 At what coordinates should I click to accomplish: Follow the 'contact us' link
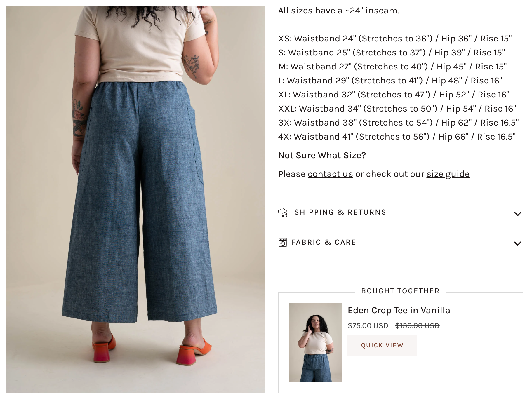[x=330, y=174]
